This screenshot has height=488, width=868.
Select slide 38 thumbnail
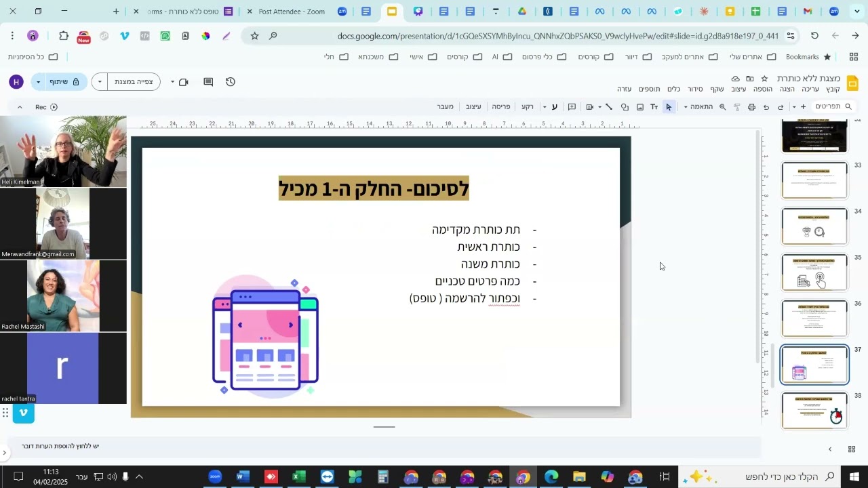(814, 410)
